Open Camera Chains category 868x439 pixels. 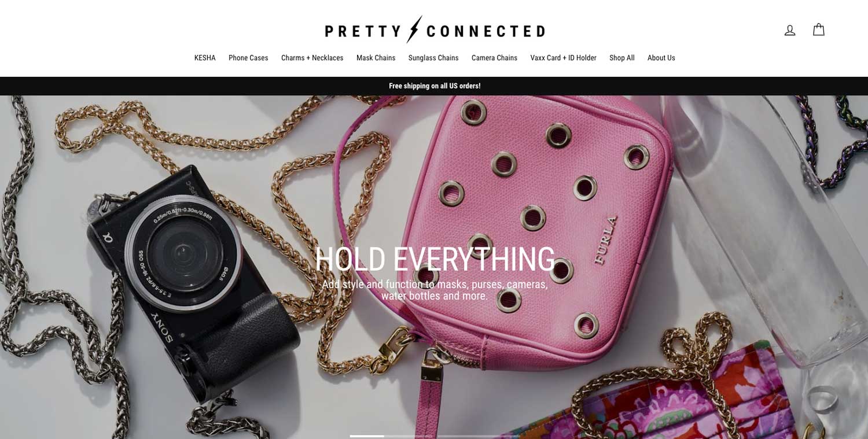pyautogui.click(x=494, y=58)
